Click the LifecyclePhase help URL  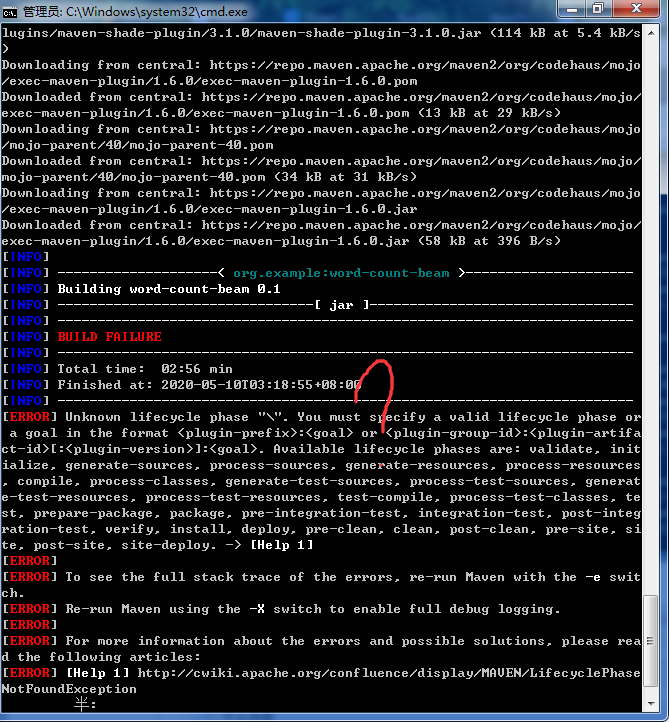389,673
